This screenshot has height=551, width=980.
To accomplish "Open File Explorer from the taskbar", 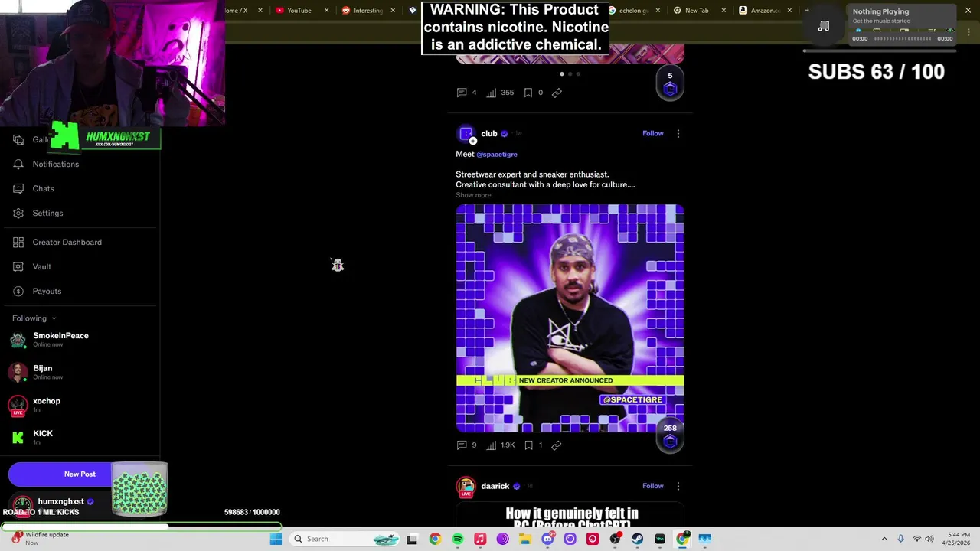I will click(525, 539).
